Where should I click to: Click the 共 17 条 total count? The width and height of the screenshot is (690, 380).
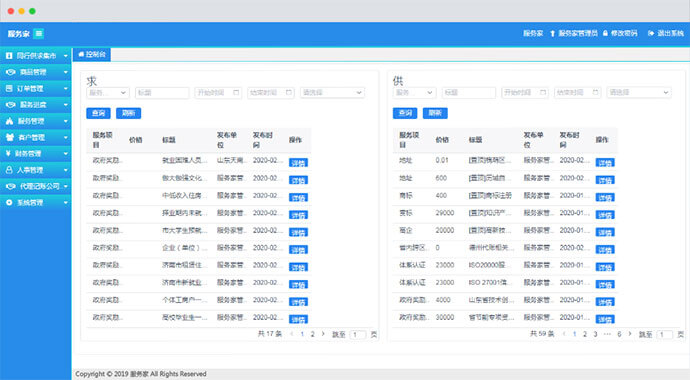pos(269,334)
